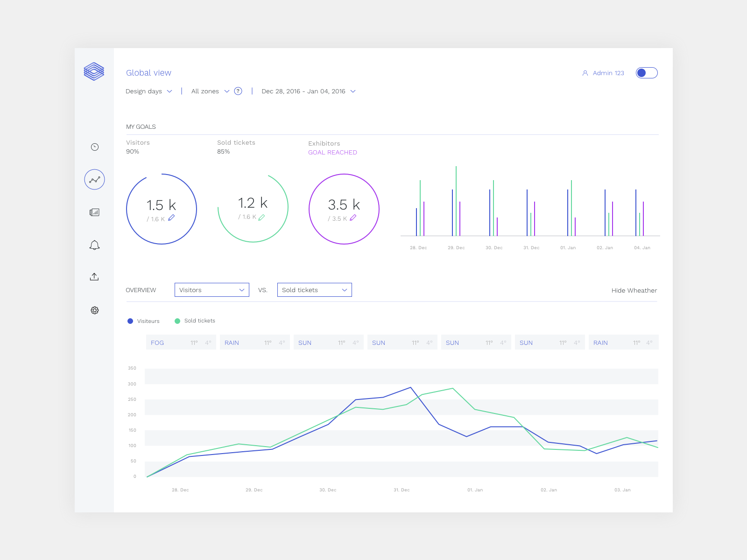Click the Exhibitors 3.5 k progress ring
The height and width of the screenshot is (560, 747).
(x=344, y=209)
